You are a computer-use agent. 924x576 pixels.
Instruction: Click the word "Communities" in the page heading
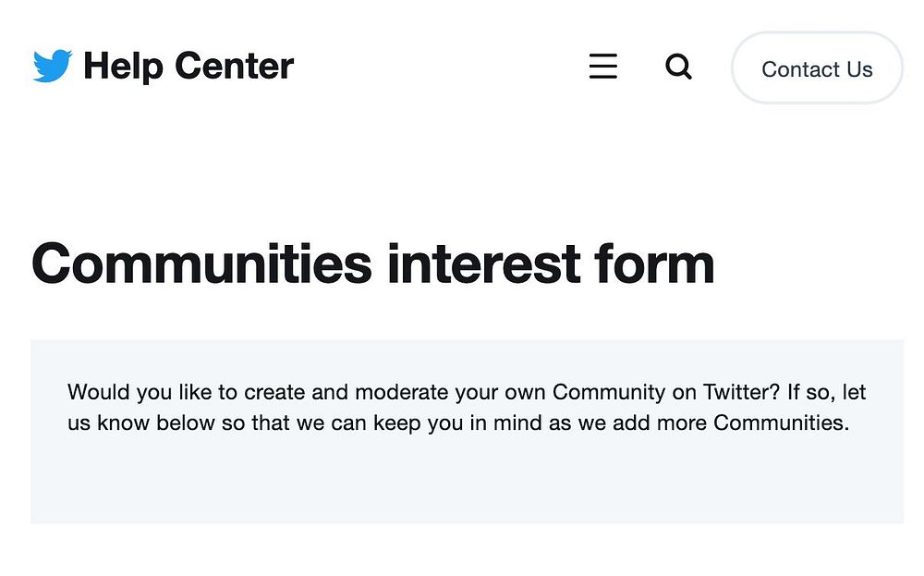point(201,263)
